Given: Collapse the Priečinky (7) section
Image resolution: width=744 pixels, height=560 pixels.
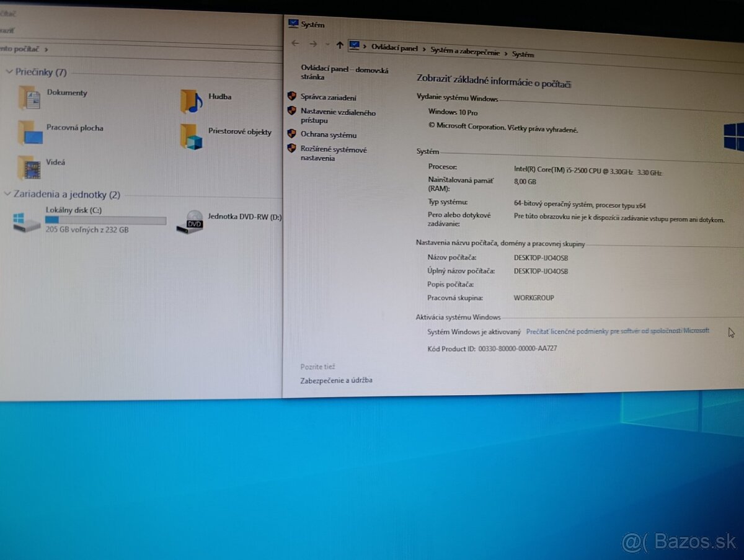Looking at the screenshot, I should pyautogui.click(x=9, y=72).
